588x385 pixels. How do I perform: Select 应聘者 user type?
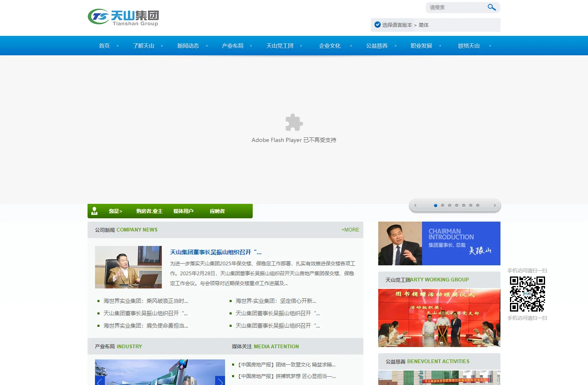click(x=217, y=211)
